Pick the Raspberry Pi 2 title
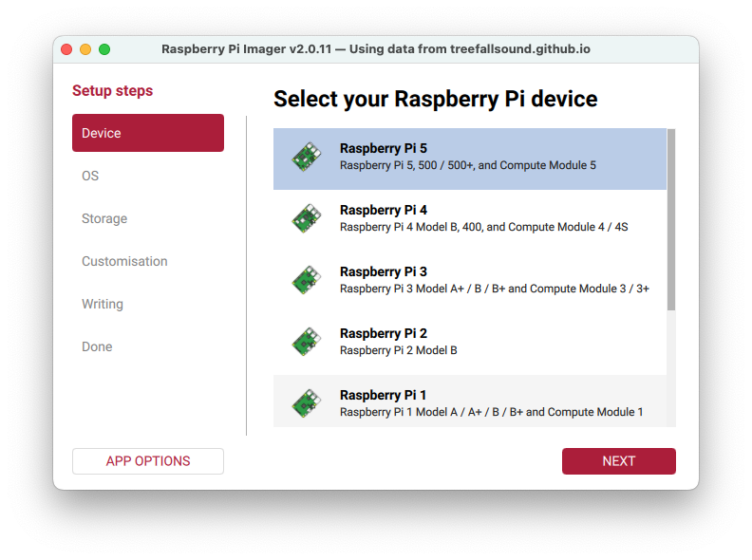Image resolution: width=752 pixels, height=560 pixels. 384,333
